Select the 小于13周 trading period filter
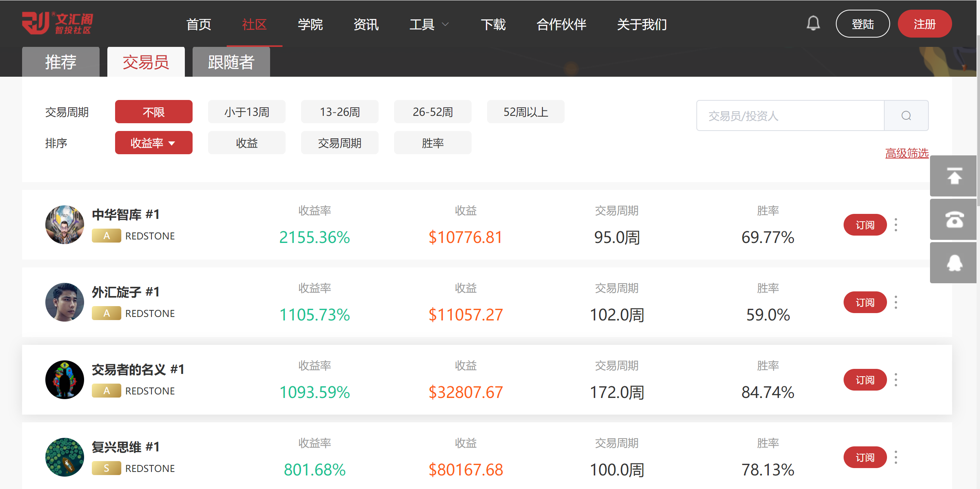This screenshot has width=980, height=489. point(246,112)
